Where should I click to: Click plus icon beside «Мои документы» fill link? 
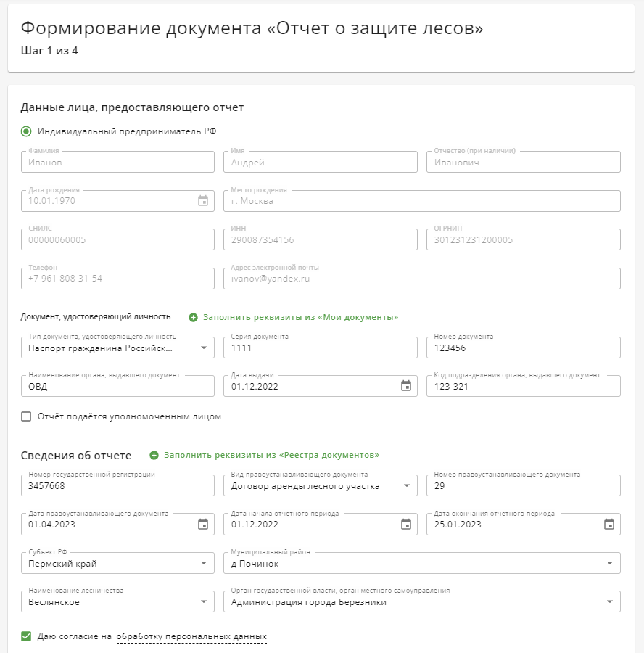click(x=193, y=318)
